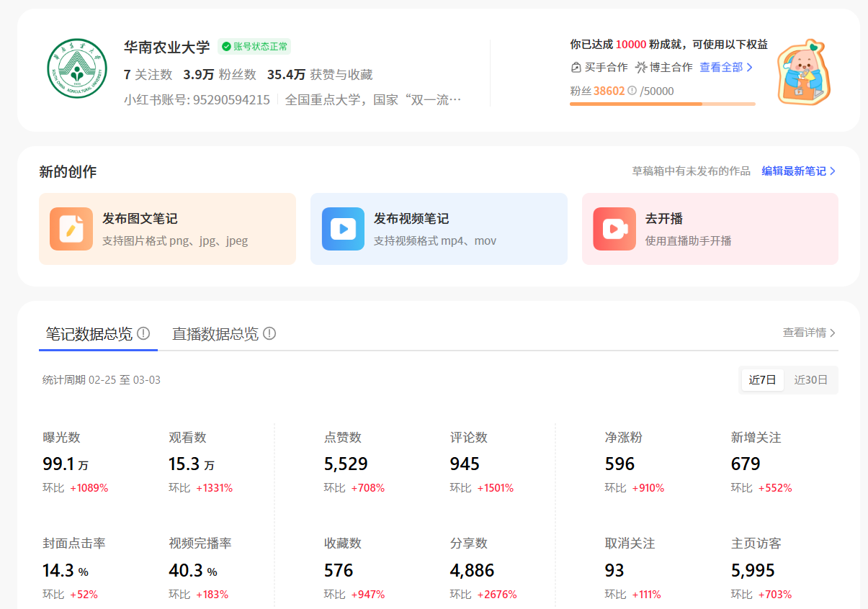868x609 pixels.
Task: Click 点赞数 value 5,529
Action: [x=346, y=464]
